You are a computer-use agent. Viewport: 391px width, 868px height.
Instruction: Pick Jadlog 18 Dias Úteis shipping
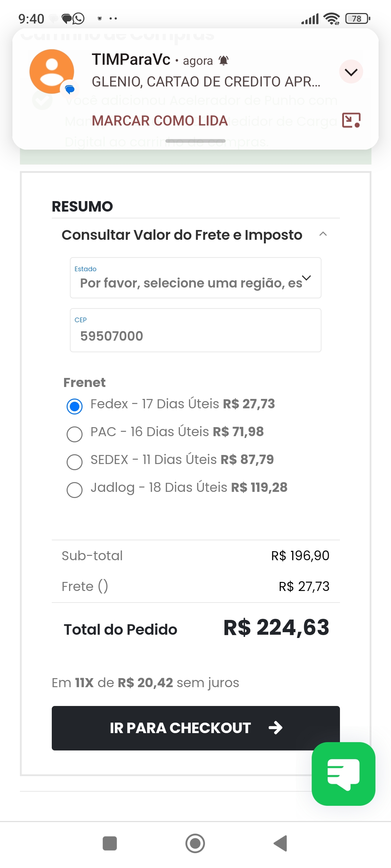coord(75,490)
